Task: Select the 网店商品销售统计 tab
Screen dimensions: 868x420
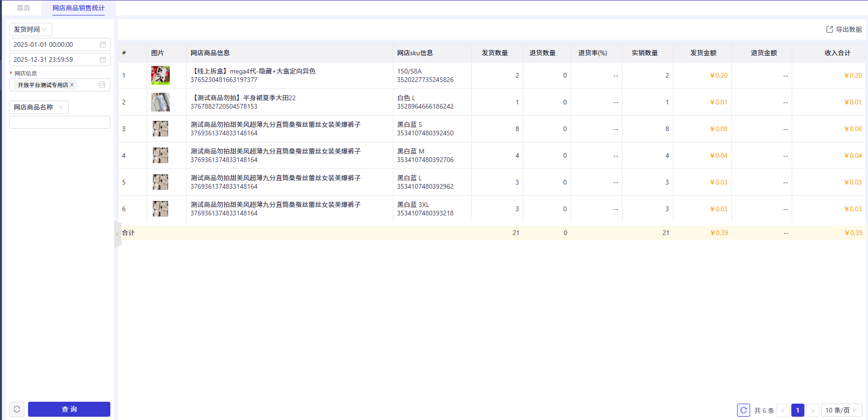Action: click(x=79, y=8)
